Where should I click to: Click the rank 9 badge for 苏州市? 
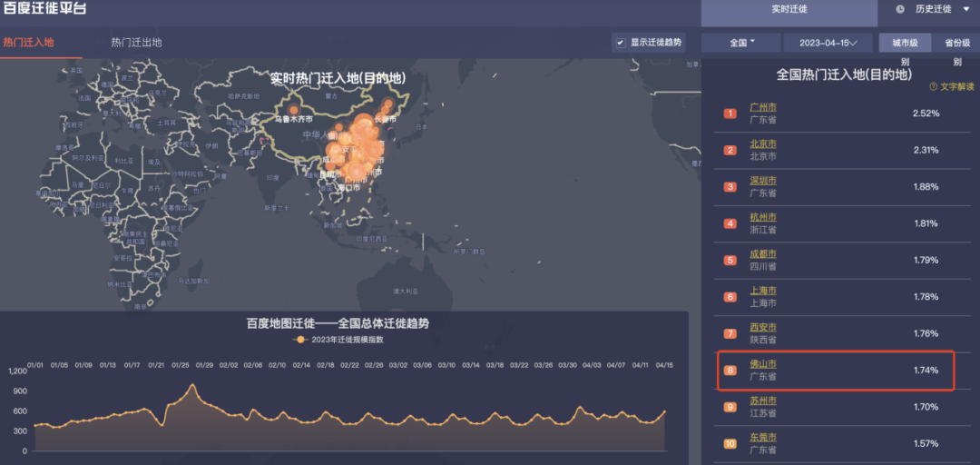point(730,407)
